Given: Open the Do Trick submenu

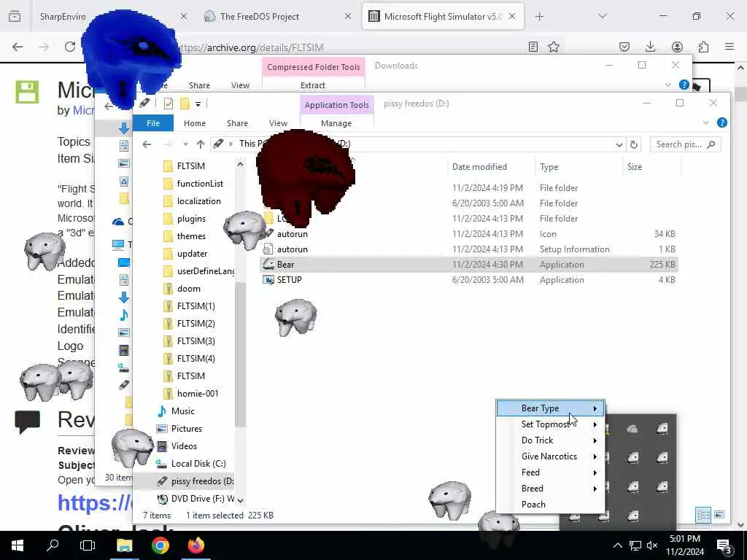Looking at the screenshot, I should (550, 440).
